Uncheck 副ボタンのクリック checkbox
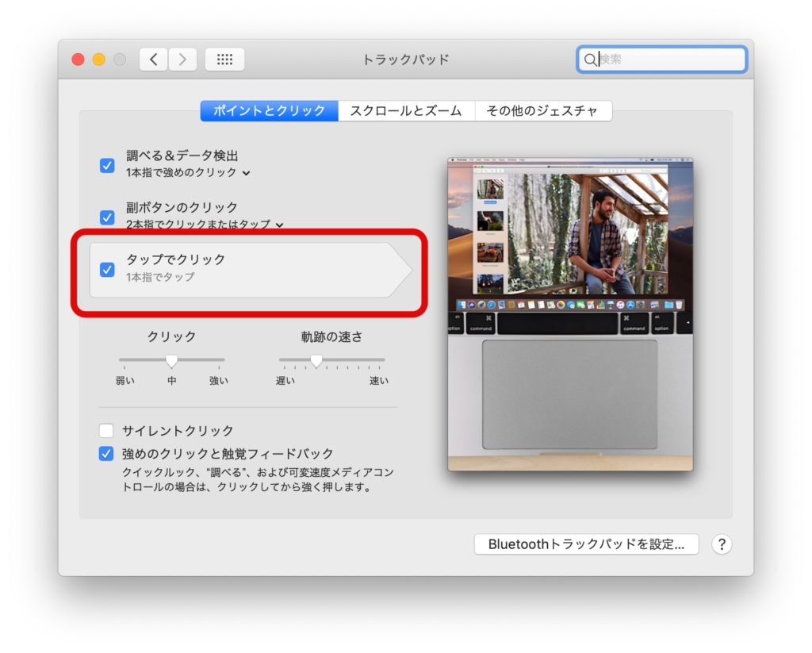 tap(107, 217)
